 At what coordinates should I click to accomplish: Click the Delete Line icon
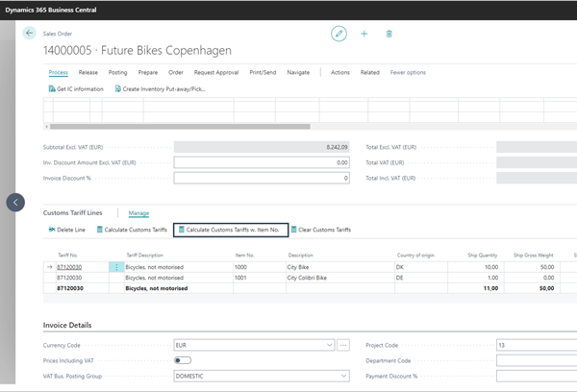[x=52, y=230]
